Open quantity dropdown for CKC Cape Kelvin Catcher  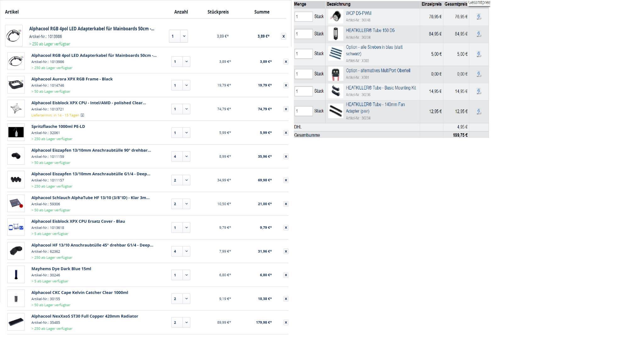(186, 299)
